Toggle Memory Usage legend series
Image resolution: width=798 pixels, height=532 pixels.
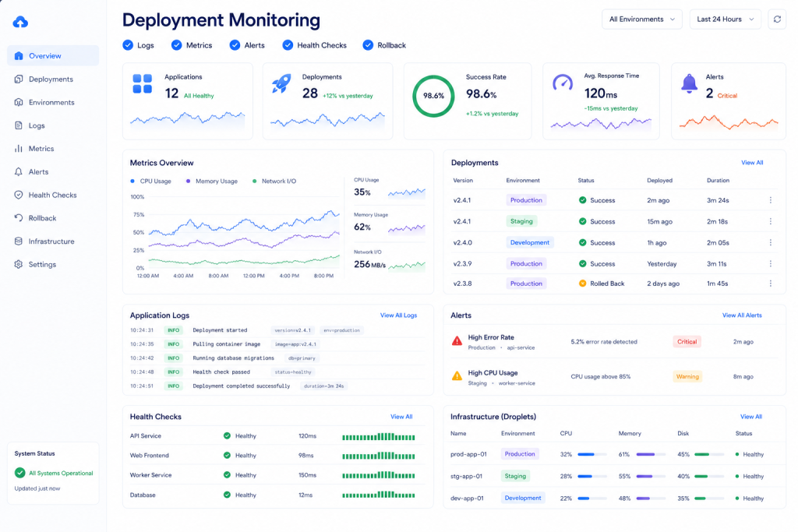point(212,181)
